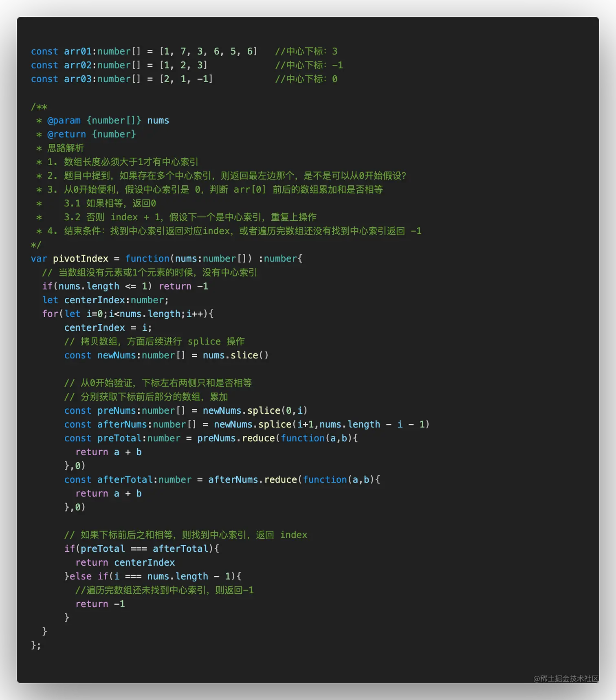616x700 pixels.
Task: Click comment '//遍历完数组还未找到中心索引,则返回-1'
Action: (x=165, y=590)
